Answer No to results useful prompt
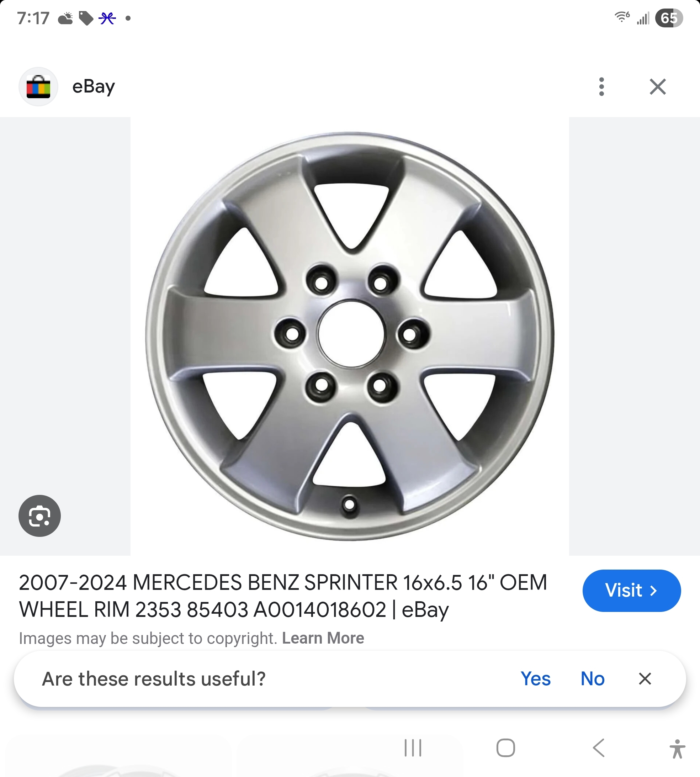 pos(592,679)
